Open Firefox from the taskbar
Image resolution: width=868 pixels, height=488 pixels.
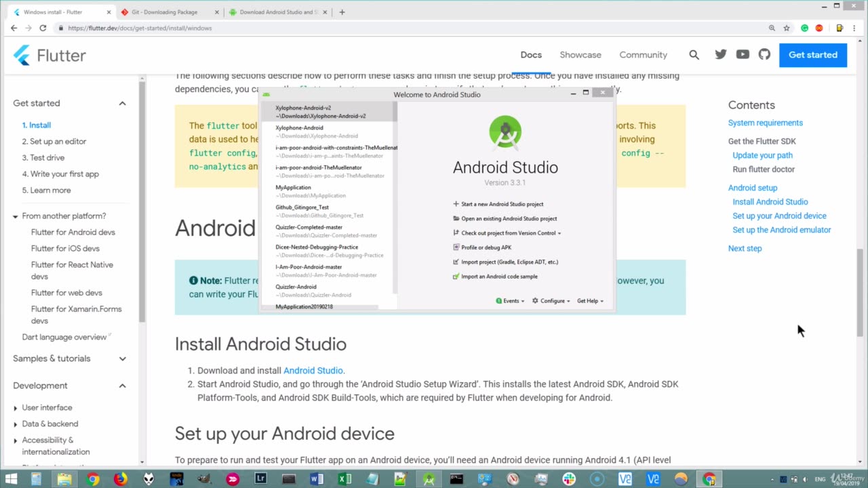pyautogui.click(x=120, y=479)
